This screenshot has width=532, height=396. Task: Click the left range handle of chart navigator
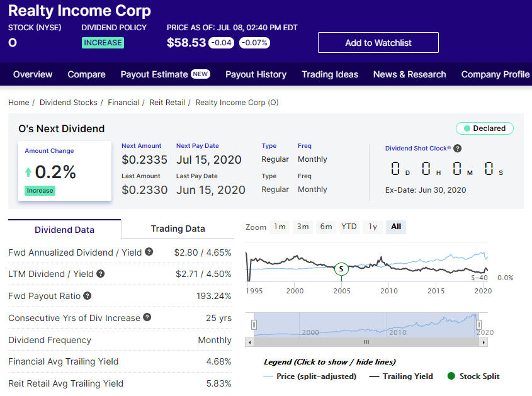point(254,325)
